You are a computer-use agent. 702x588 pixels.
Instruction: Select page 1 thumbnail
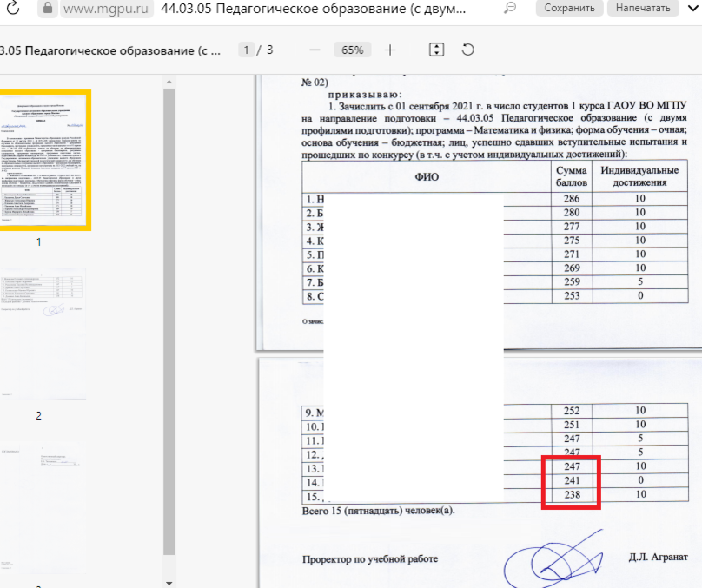(43, 160)
